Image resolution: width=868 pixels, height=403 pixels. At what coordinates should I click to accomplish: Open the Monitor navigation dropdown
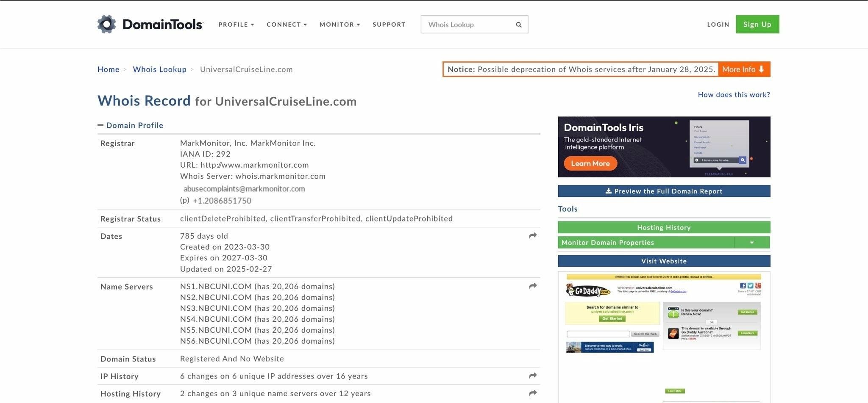339,25
